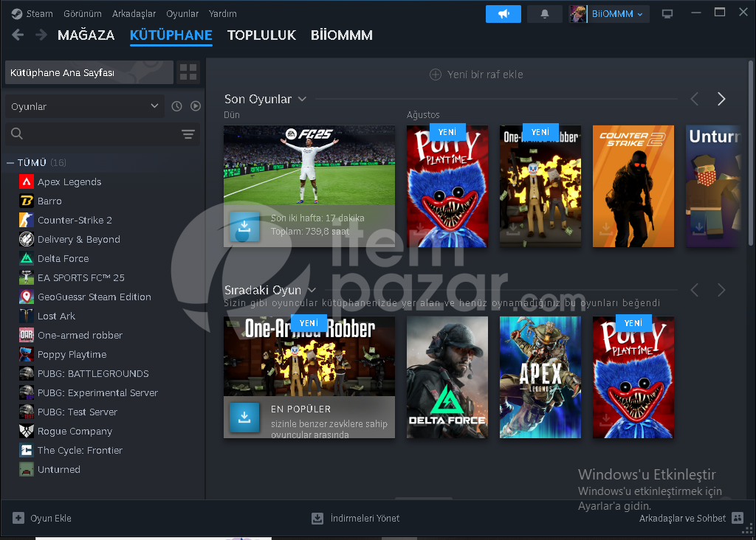
Task: Click the Lost Ark game icon
Action: coord(27,316)
